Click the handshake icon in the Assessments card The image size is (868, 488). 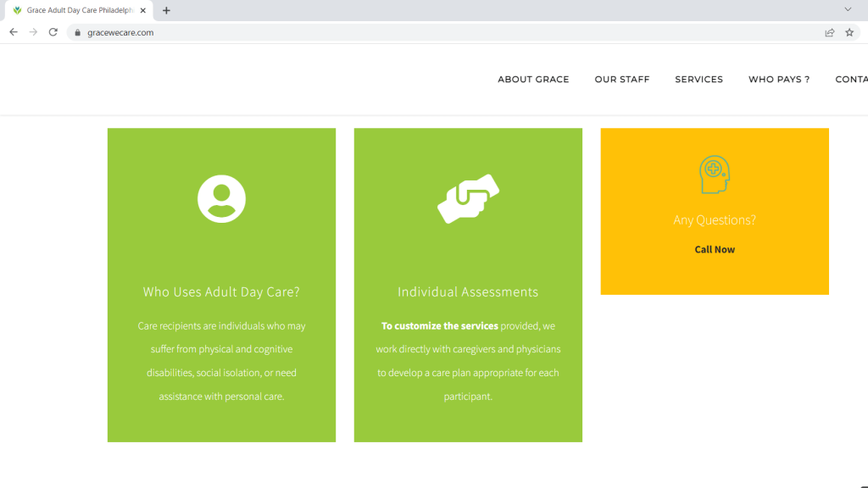468,198
